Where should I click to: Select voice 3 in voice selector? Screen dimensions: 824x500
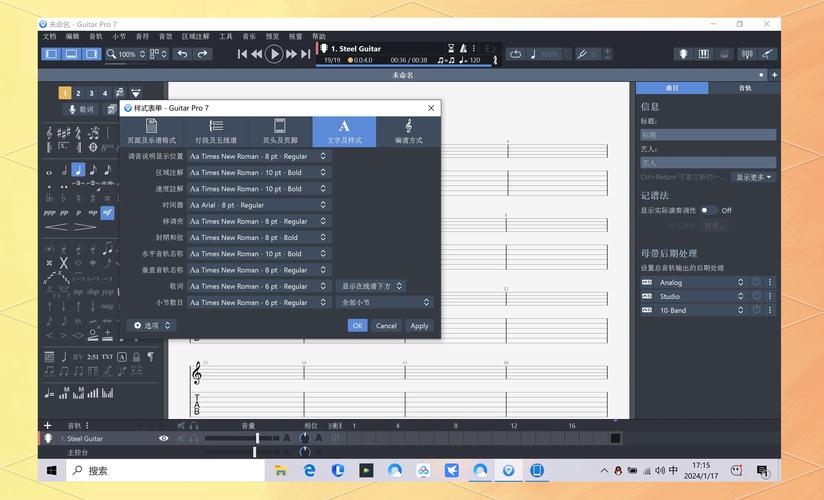coord(91,93)
